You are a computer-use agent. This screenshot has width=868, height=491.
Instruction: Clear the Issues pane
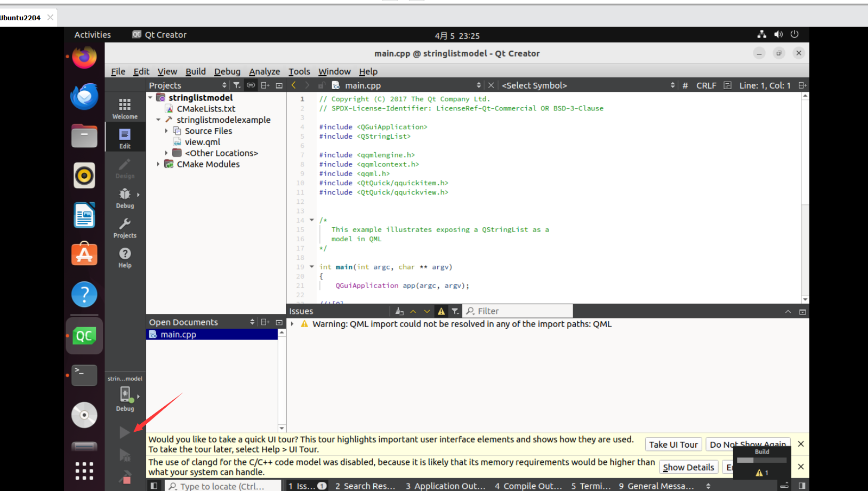pos(399,311)
